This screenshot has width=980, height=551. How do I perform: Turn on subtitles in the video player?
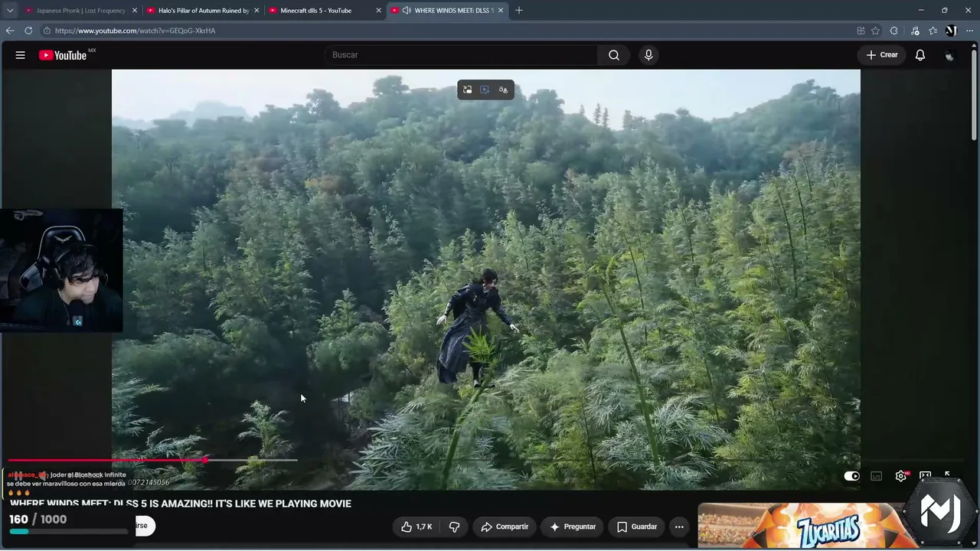[877, 476]
